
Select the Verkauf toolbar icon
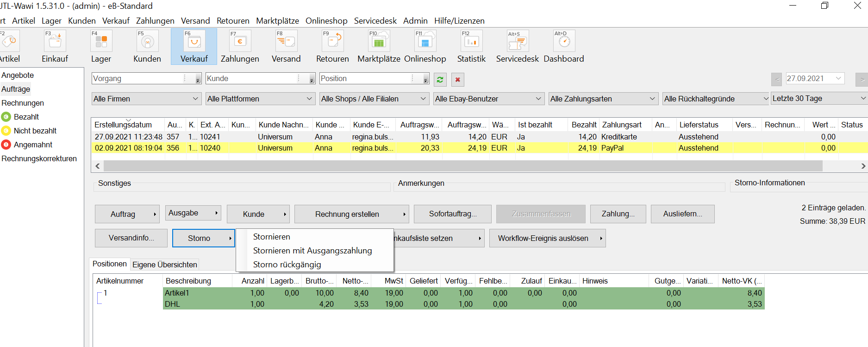(194, 46)
